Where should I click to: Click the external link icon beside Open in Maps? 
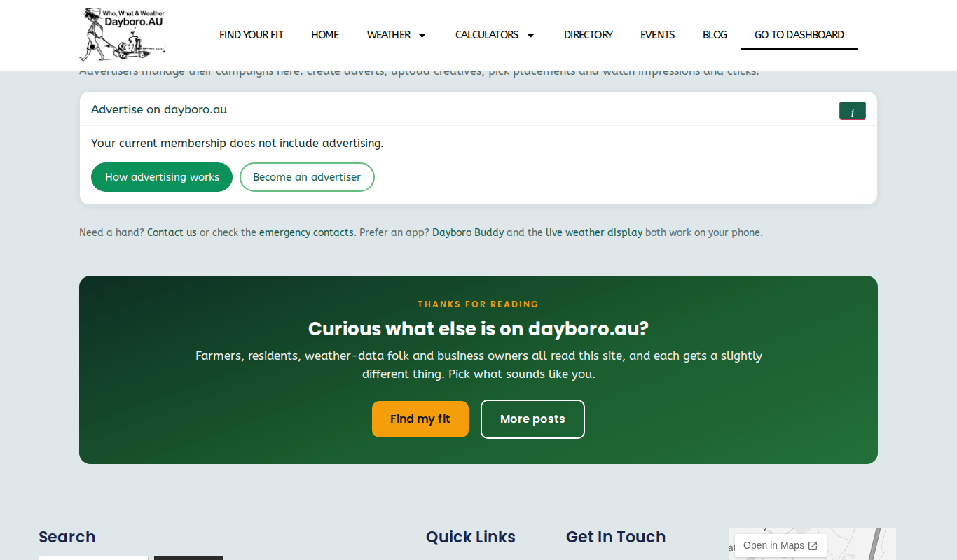pos(813,546)
